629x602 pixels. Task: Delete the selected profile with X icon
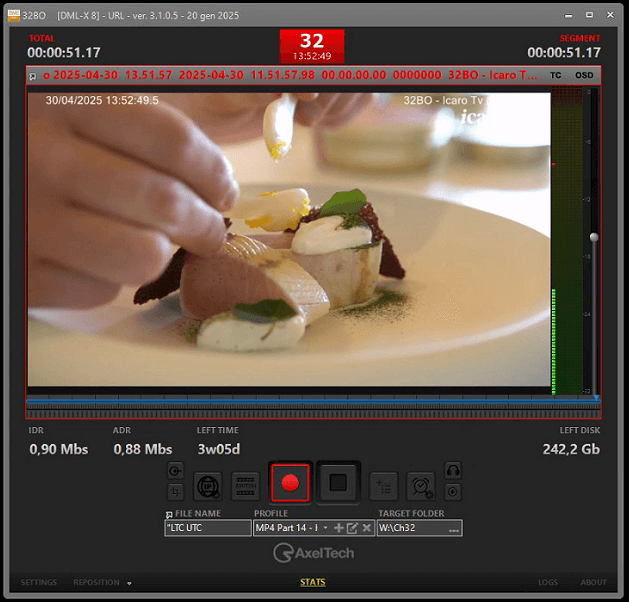[366, 528]
